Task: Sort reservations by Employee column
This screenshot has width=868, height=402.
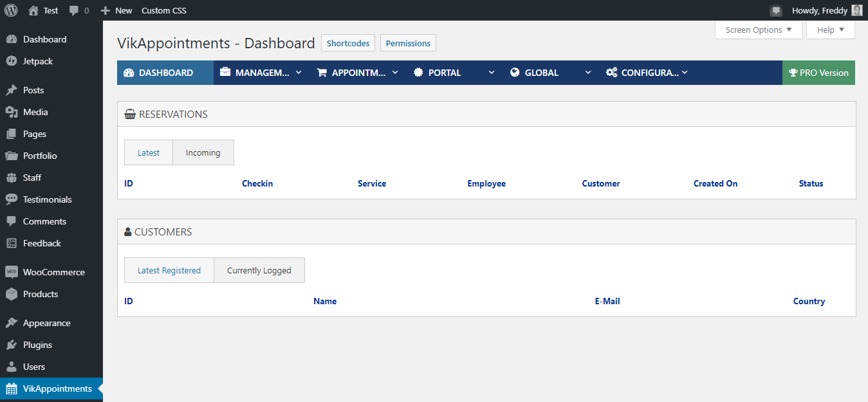Action: [x=486, y=183]
